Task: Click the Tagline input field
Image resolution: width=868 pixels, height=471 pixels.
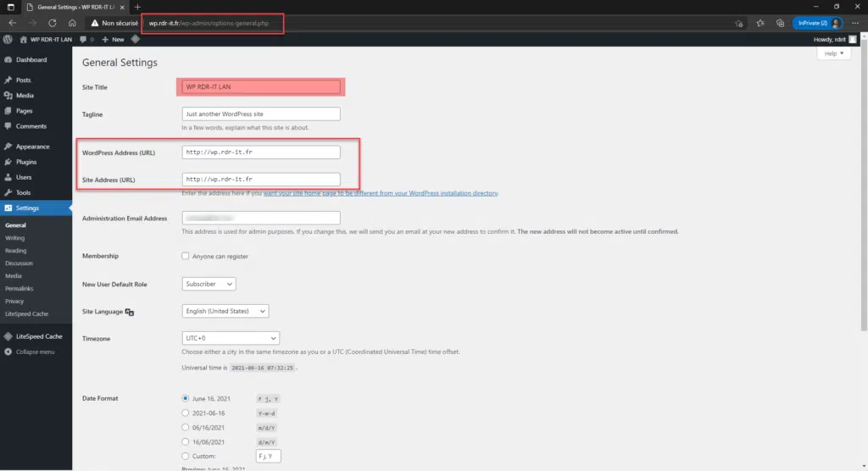Action: (x=261, y=114)
